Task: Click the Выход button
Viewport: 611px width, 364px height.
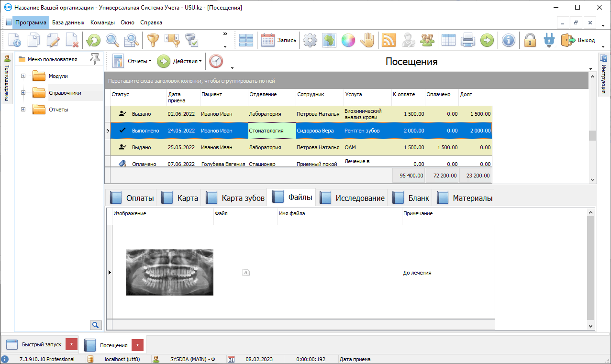Action: pos(578,40)
